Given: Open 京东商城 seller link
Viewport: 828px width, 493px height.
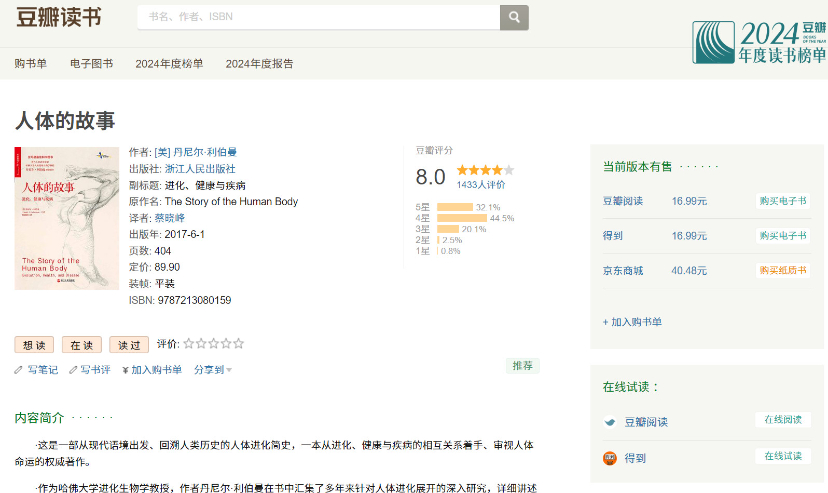Looking at the screenshot, I should point(623,271).
